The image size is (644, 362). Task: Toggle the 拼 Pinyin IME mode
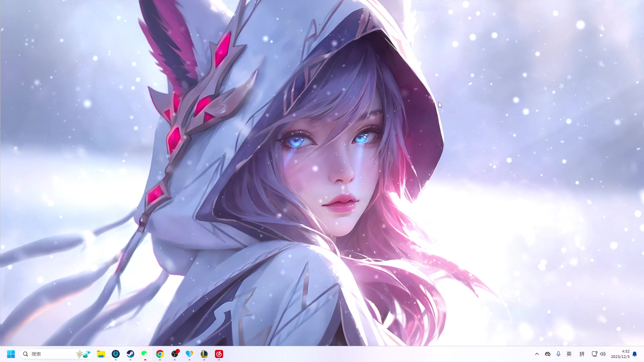click(582, 354)
